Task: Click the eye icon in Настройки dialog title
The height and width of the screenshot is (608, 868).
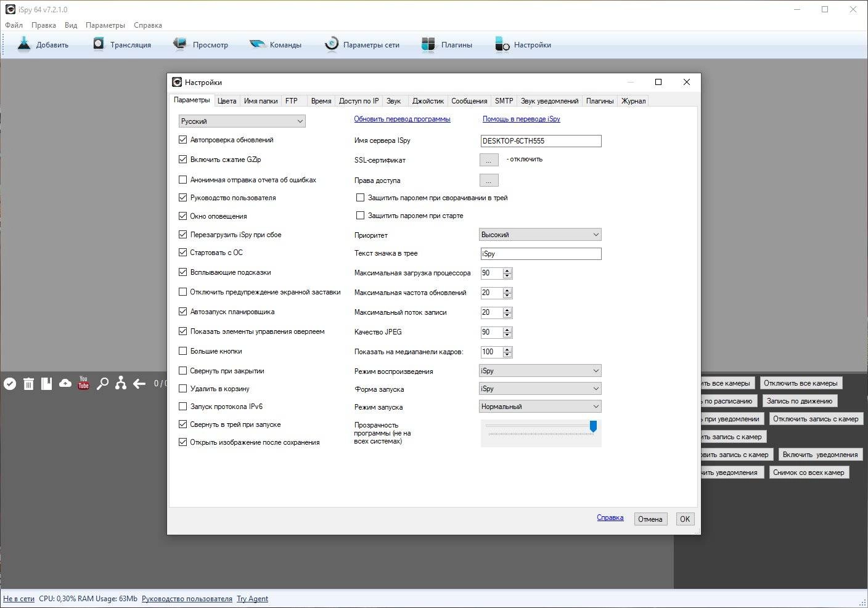Action: tap(177, 82)
